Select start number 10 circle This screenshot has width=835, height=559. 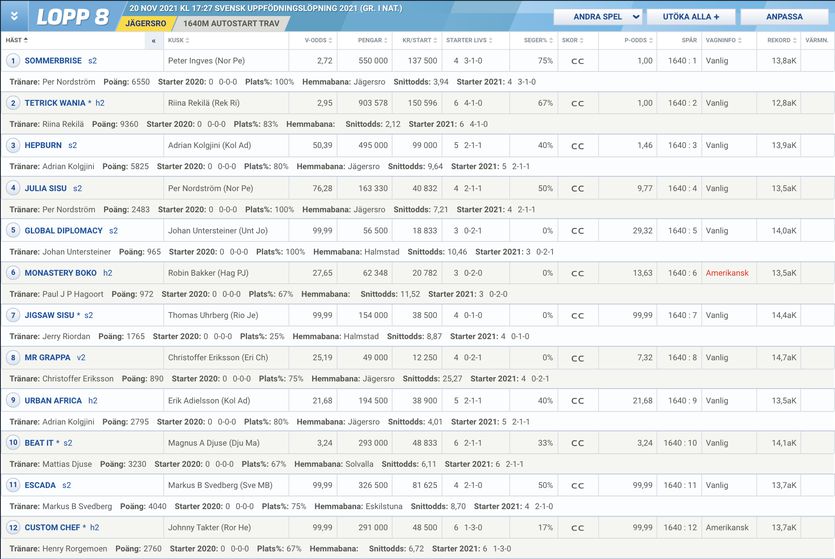(13, 442)
